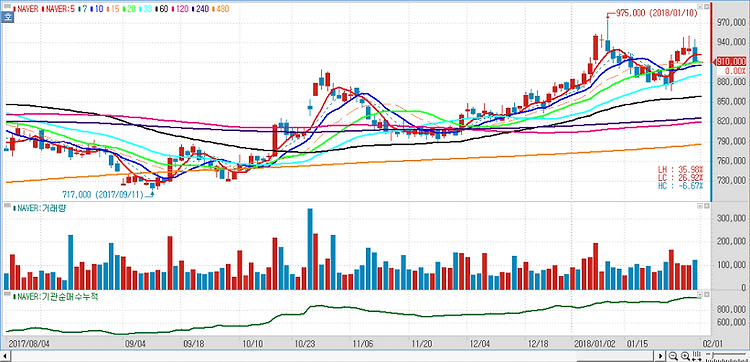Click the LC : 26.92% statistic
The width and height of the screenshot is (750, 362).
pyautogui.click(x=681, y=177)
